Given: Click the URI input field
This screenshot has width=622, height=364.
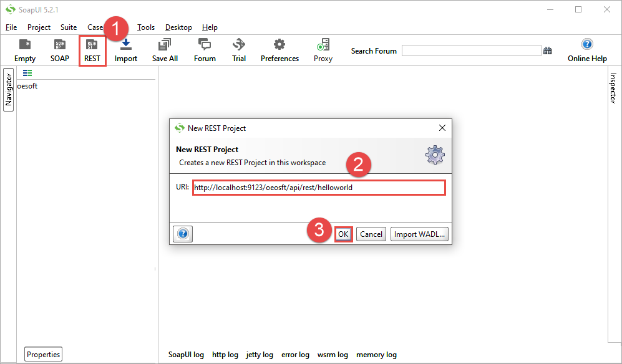Looking at the screenshot, I should pos(319,188).
